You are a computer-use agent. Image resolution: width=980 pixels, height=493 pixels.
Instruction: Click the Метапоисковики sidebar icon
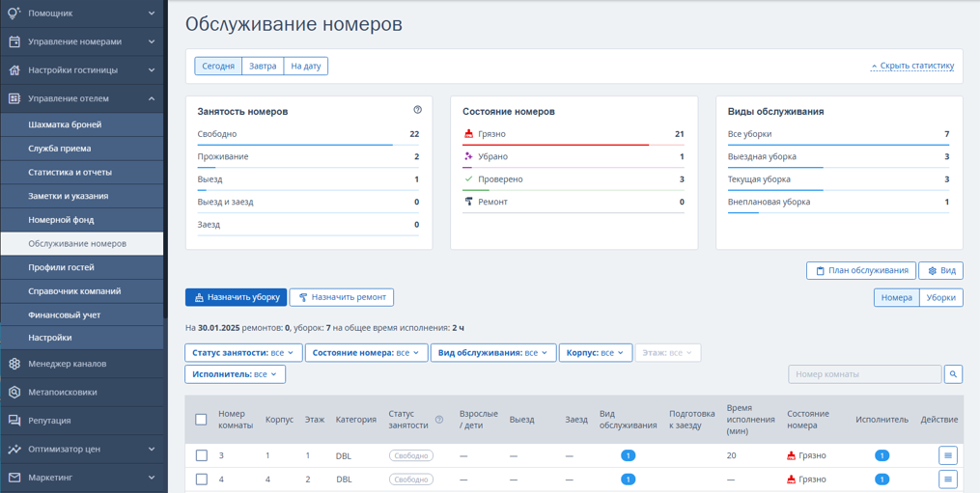pos(14,392)
